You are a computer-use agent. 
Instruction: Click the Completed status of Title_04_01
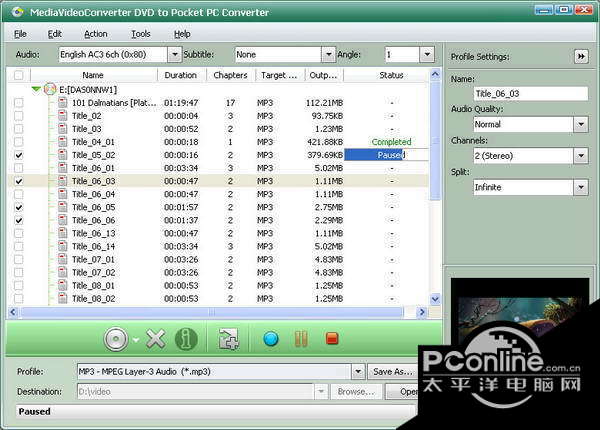tap(391, 142)
